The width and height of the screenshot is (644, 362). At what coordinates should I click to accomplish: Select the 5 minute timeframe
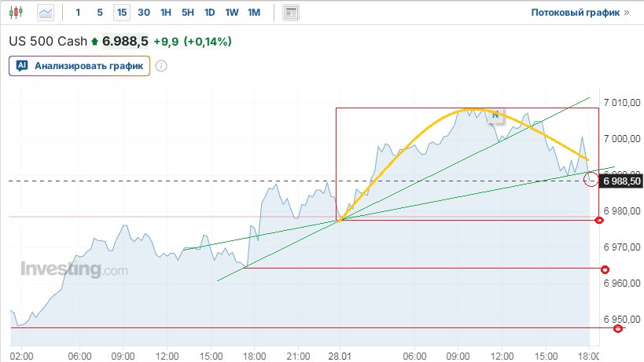pos(99,13)
